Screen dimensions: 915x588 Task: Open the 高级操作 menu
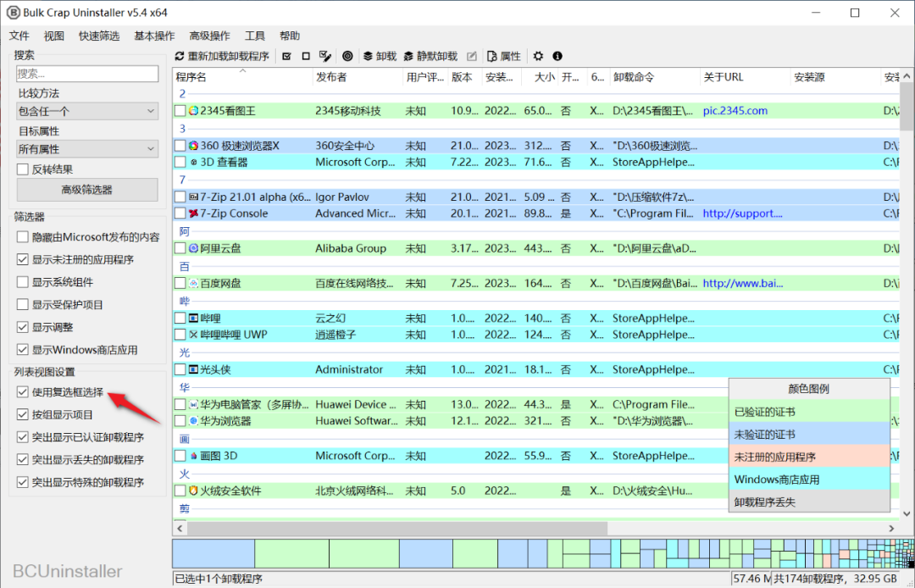(x=209, y=36)
